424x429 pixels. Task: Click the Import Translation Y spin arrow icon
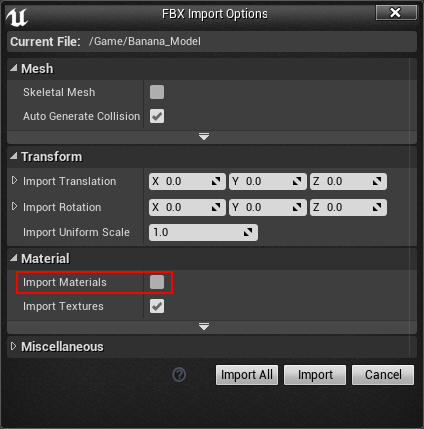(x=297, y=181)
